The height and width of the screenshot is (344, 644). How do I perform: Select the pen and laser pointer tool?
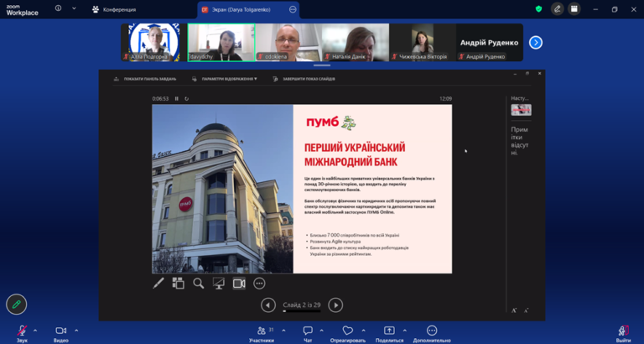tap(158, 284)
